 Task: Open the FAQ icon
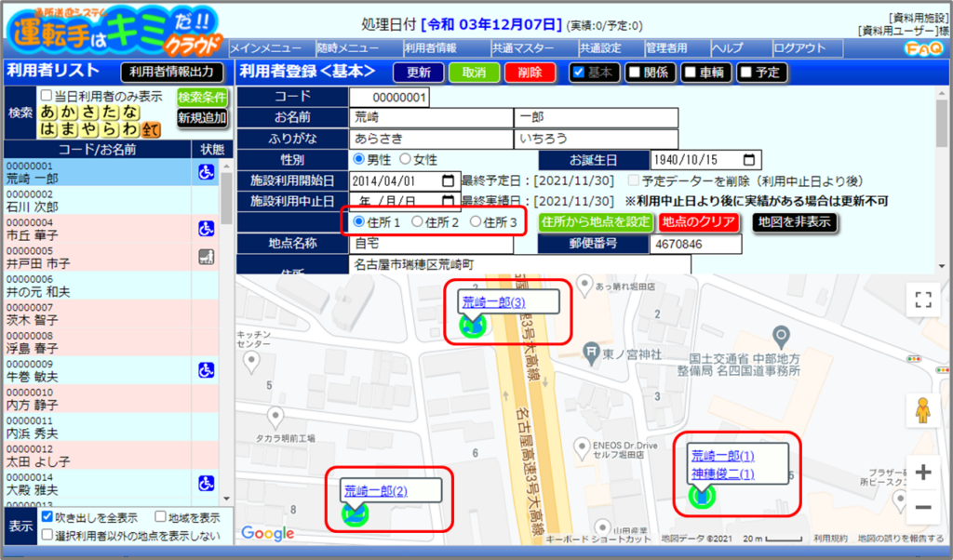[x=923, y=48]
